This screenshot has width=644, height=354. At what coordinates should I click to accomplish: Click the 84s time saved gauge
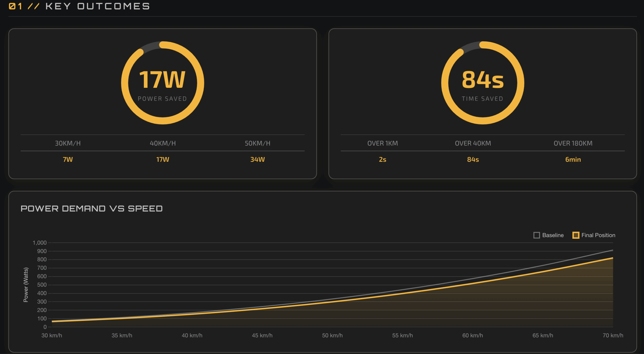(x=482, y=83)
